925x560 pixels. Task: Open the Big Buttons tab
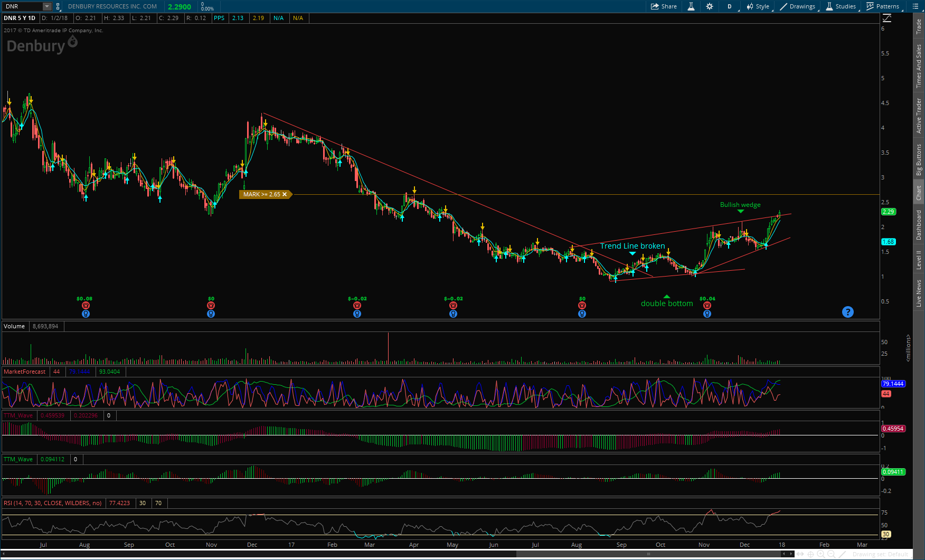tap(919, 159)
